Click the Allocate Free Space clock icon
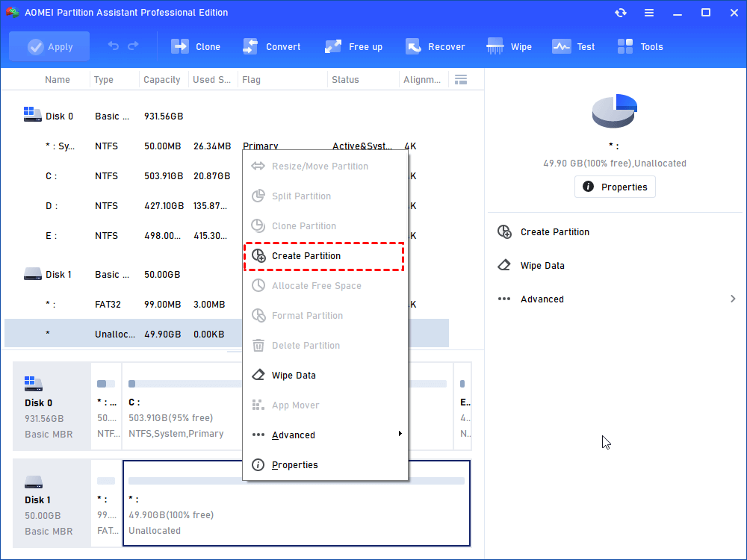The image size is (747, 560). coord(258,286)
